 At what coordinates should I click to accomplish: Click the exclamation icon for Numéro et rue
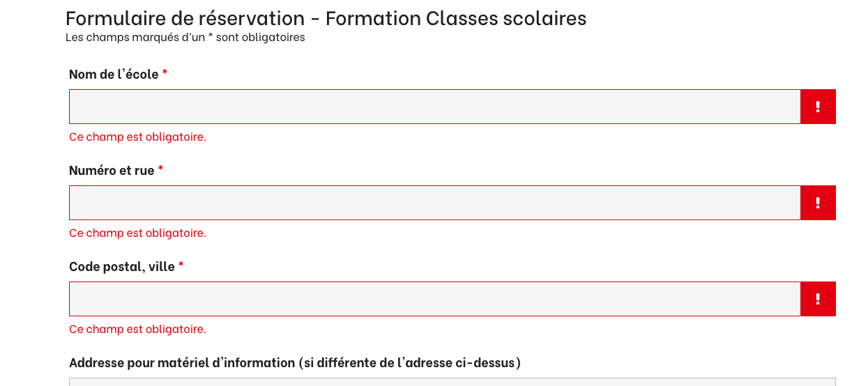point(818,203)
